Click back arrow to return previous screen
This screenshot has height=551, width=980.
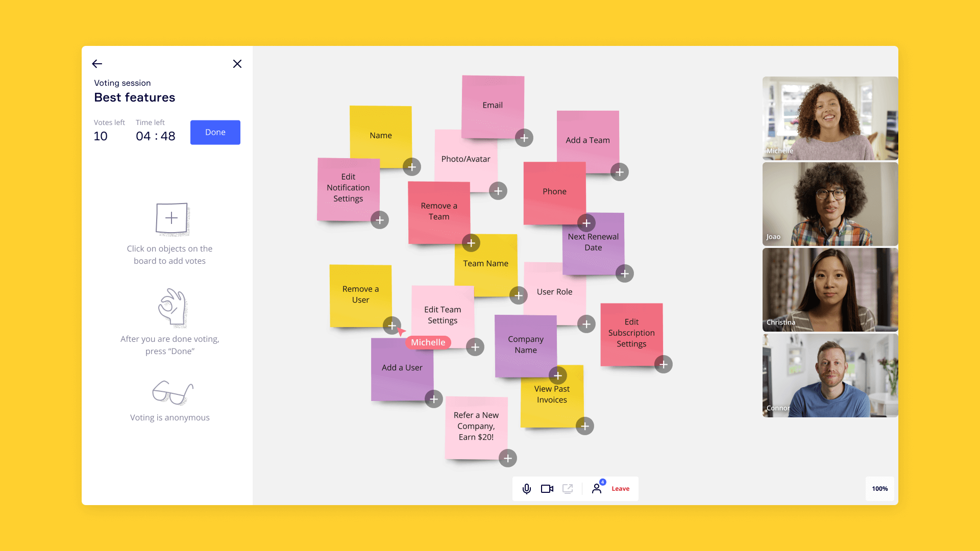click(x=97, y=64)
